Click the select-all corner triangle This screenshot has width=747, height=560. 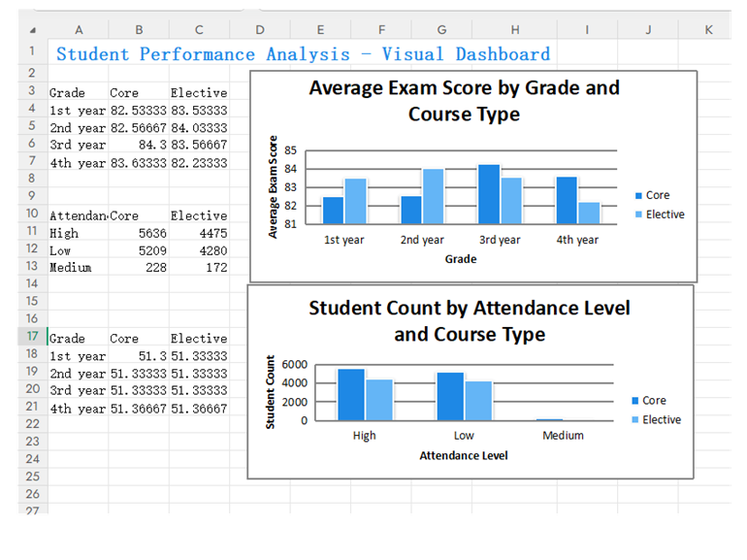32,30
